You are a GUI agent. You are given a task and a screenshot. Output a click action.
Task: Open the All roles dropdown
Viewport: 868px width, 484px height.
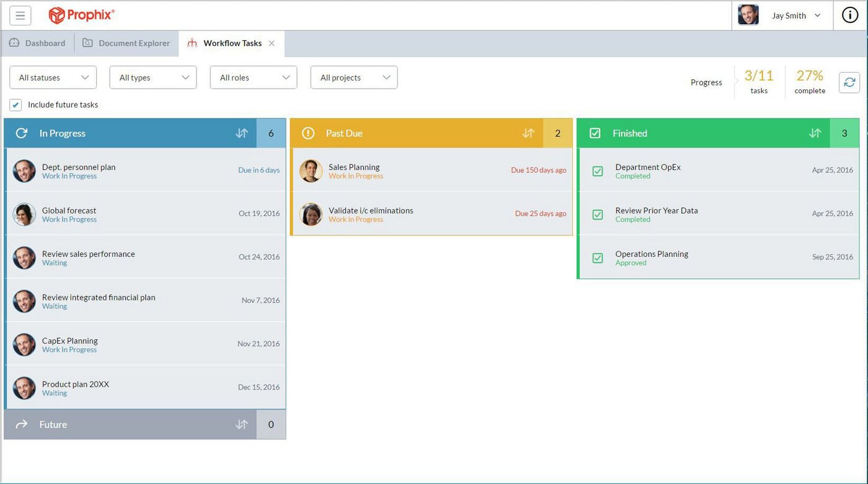tap(253, 77)
